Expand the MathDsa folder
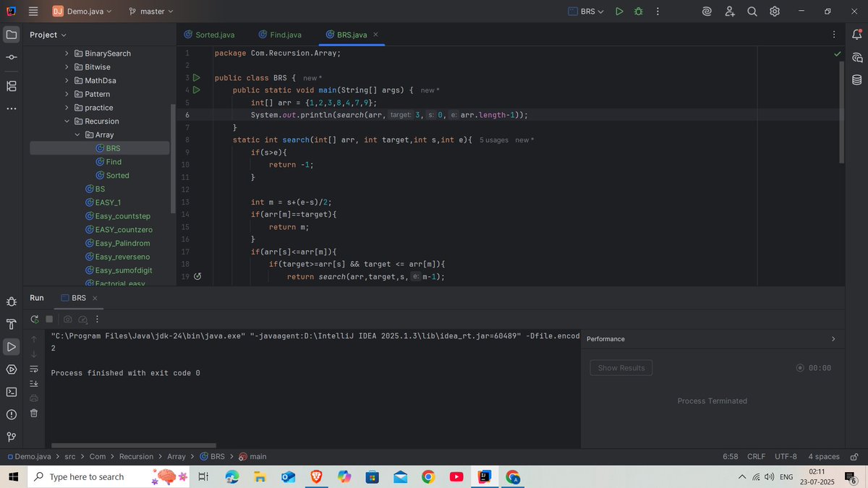This screenshot has width=868, height=488. 67,80
